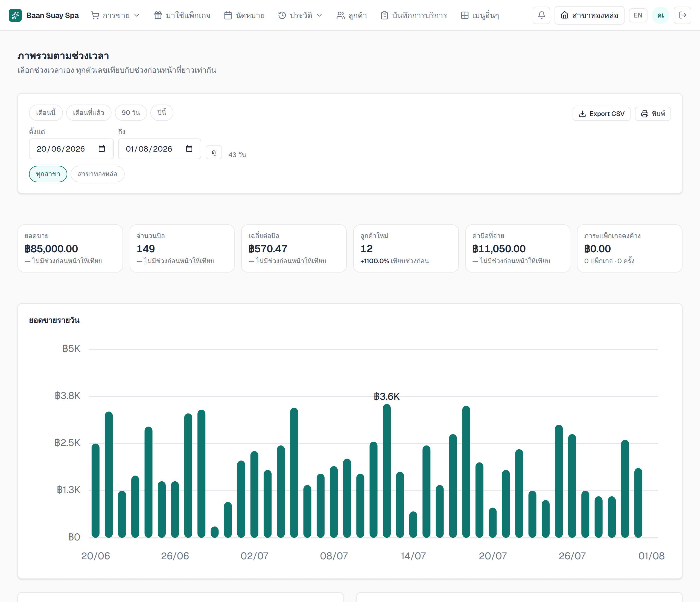Click the logout icon
Screen dimensions: 700x602
point(682,15)
